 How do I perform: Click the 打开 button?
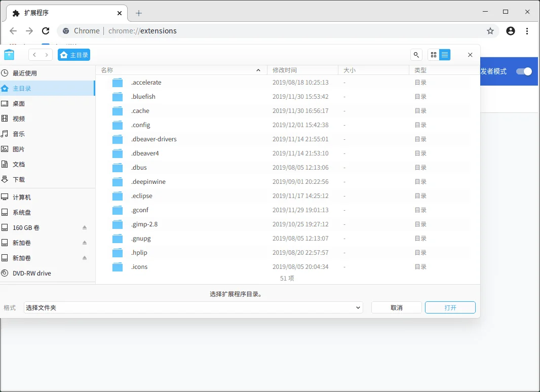[450, 307]
